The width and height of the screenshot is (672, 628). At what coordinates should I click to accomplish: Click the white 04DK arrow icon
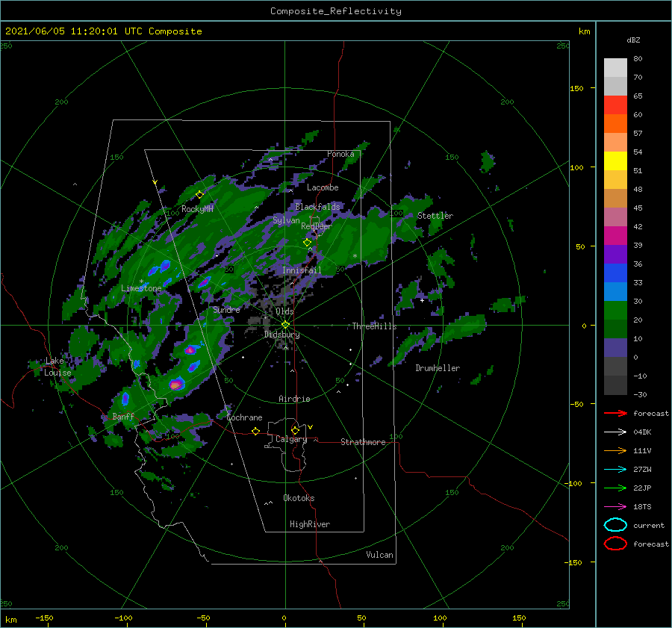pyautogui.click(x=615, y=432)
